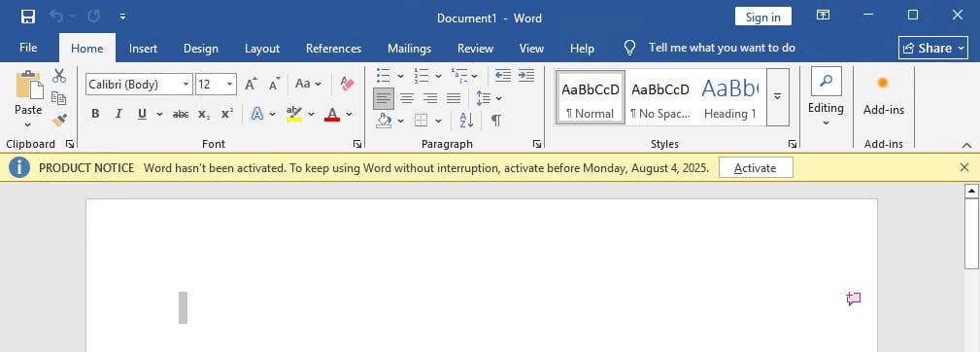Open Add-ins orange icon
Viewport: 980px width, 352px height.
pos(883,83)
